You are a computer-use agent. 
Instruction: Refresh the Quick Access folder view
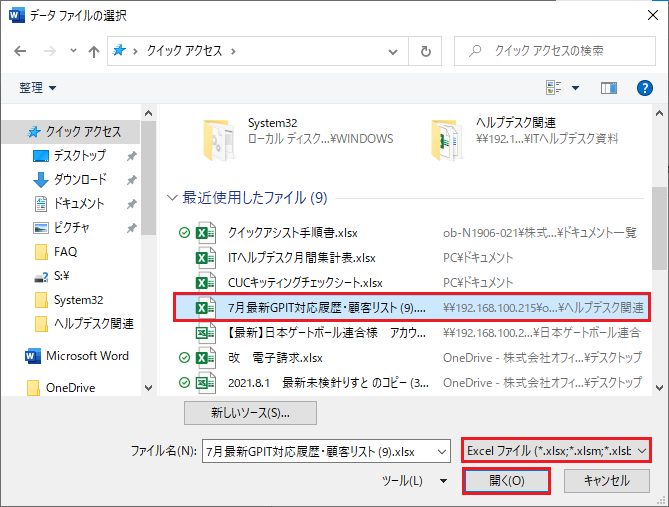(426, 51)
